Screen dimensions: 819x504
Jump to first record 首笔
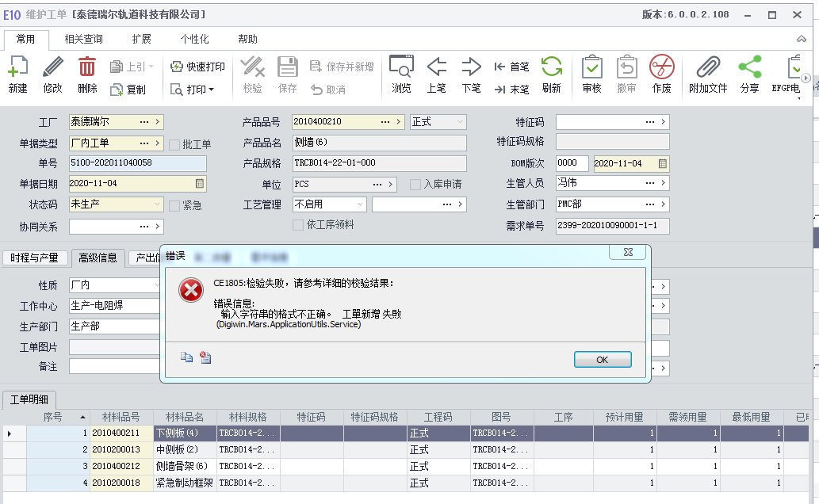point(511,67)
